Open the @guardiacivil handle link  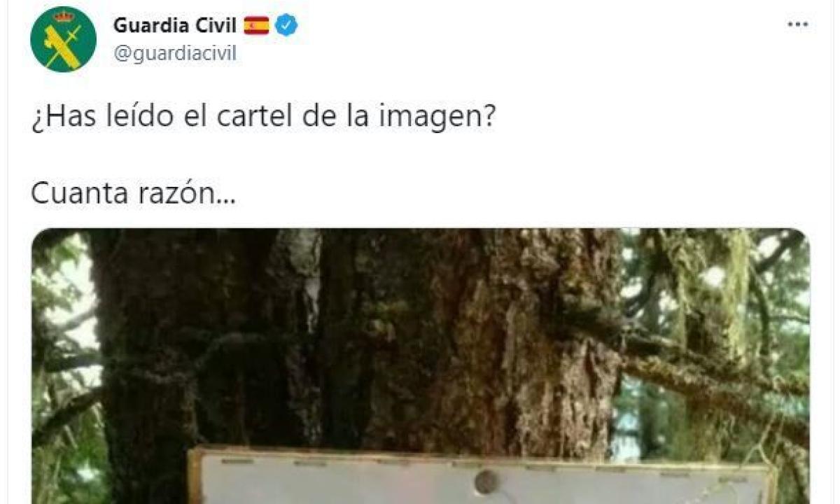tap(174, 53)
